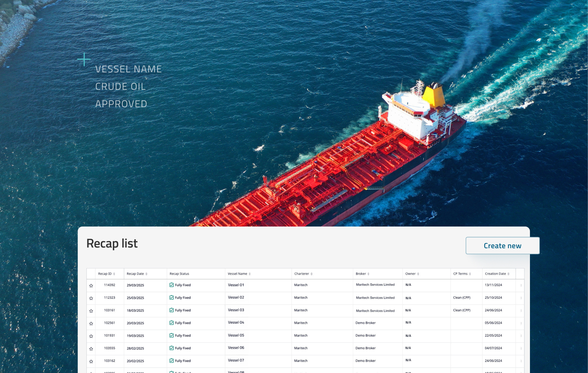This screenshot has height=373, width=588.
Task: Star the recap 114392 as favorite
Action: pyautogui.click(x=91, y=285)
